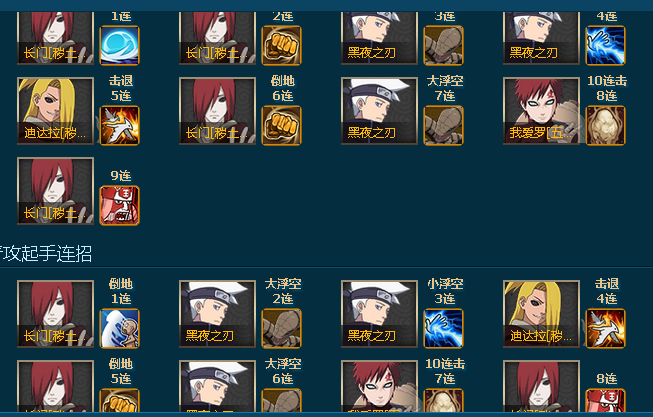Viewport: 653px width, 417px height.
Task: Click the 迪达拉 portrait in the 击退 4连 slot
Action: click(541, 314)
